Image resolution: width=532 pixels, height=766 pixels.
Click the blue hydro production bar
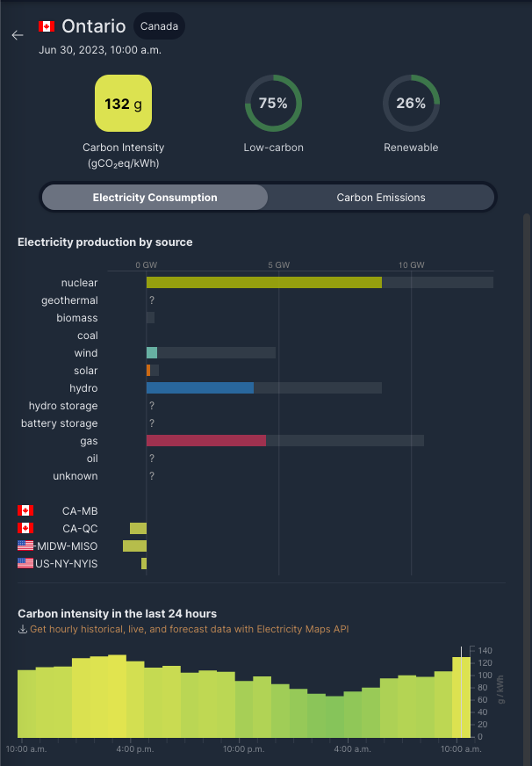(200, 388)
